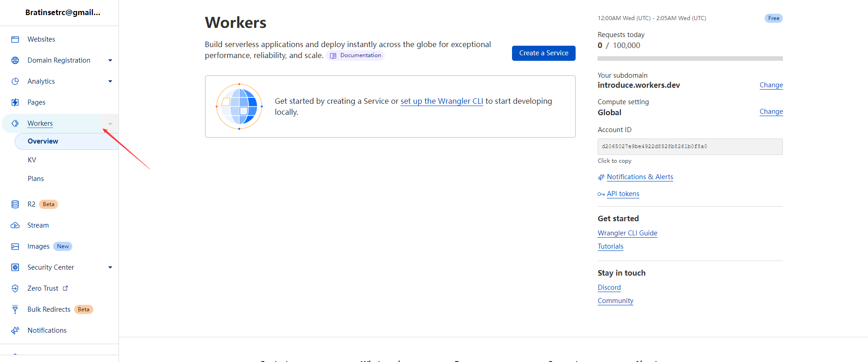
Task: Expand the Analytics dropdown arrow
Action: point(110,81)
